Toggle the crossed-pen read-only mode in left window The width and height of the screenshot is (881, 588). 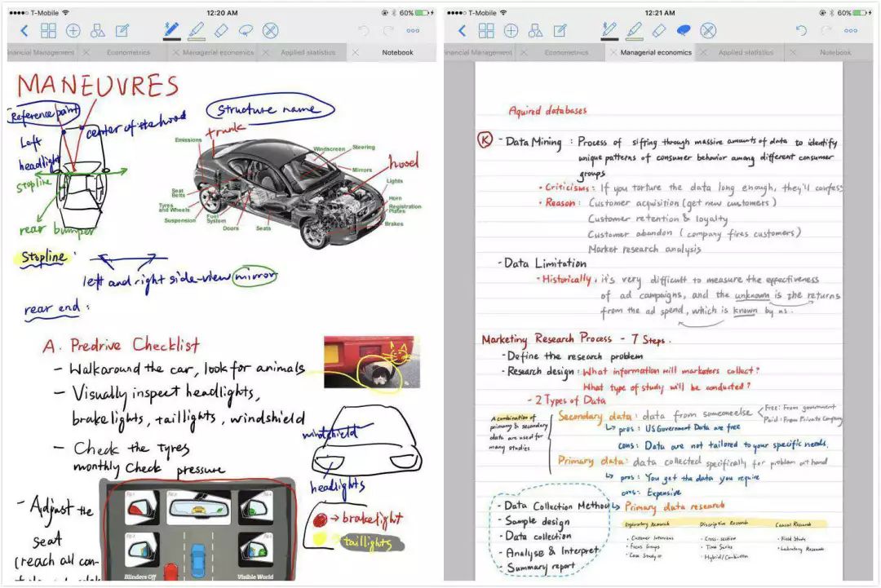271,31
